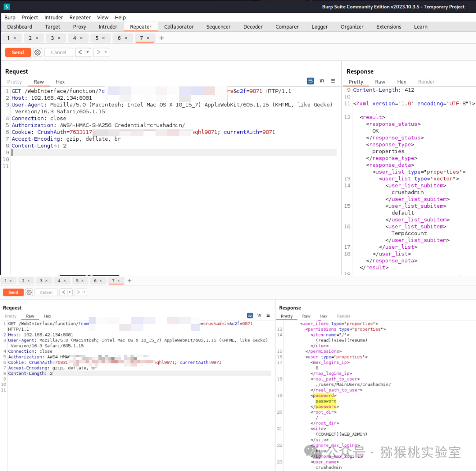Open the Project menu
Image resolution: width=476 pixels, height=471 pixels.
[x=30, y=17]
